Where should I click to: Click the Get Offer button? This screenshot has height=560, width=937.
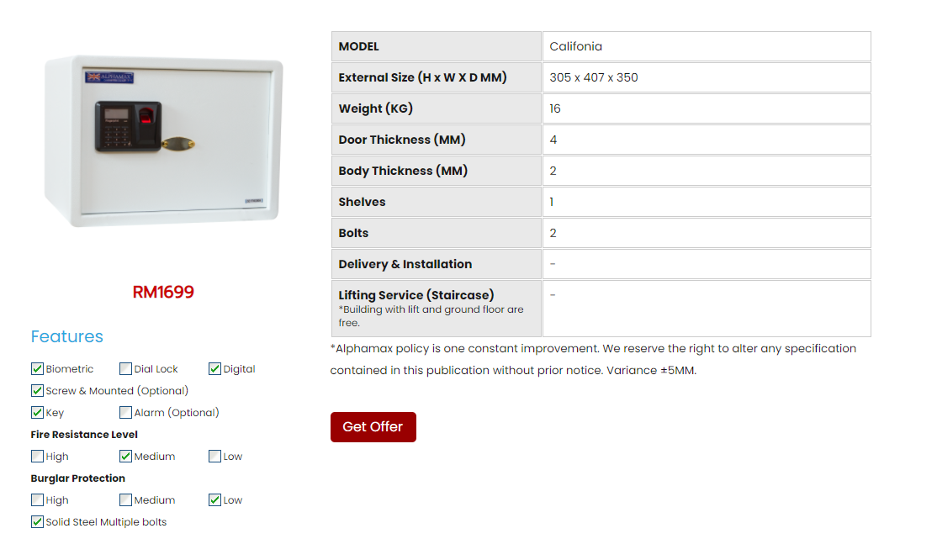(x=373, y=427)
